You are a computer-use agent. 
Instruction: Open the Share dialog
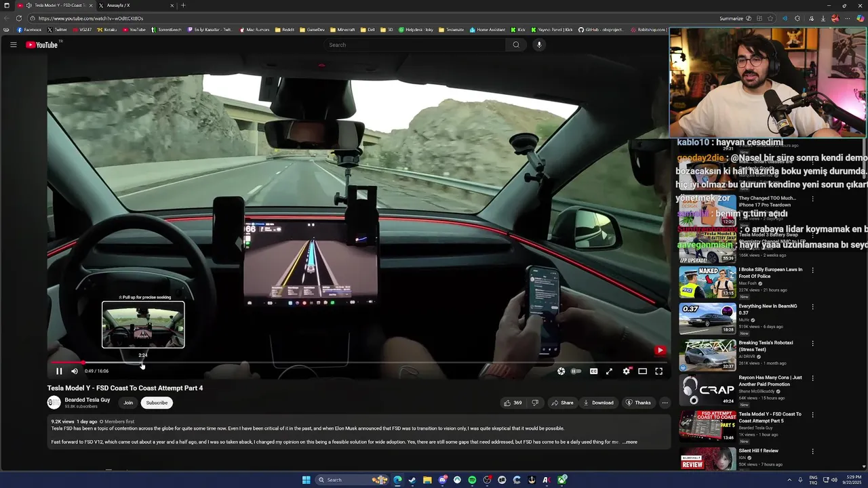point(562,403)
